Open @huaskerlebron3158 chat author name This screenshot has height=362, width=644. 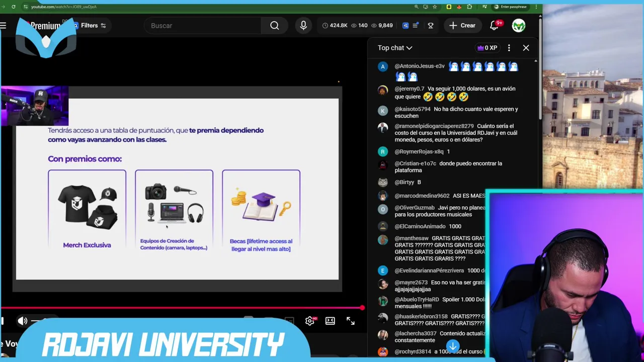point(421,316)
